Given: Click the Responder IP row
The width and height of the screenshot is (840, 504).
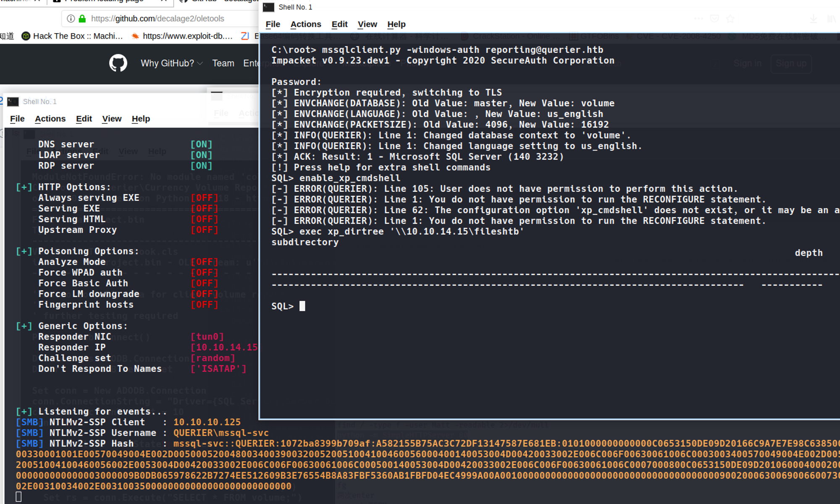Looking at the screenshot, I should (148, 347).
